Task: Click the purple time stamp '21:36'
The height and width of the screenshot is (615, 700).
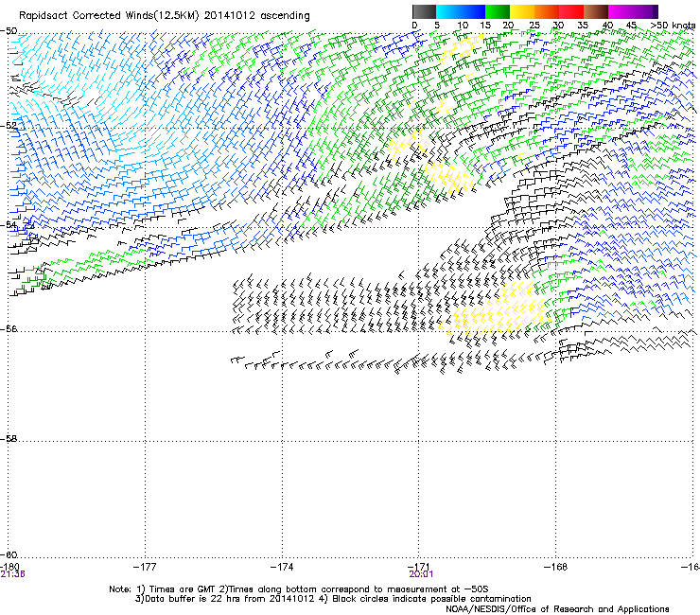Action: [x=12, y=574]
